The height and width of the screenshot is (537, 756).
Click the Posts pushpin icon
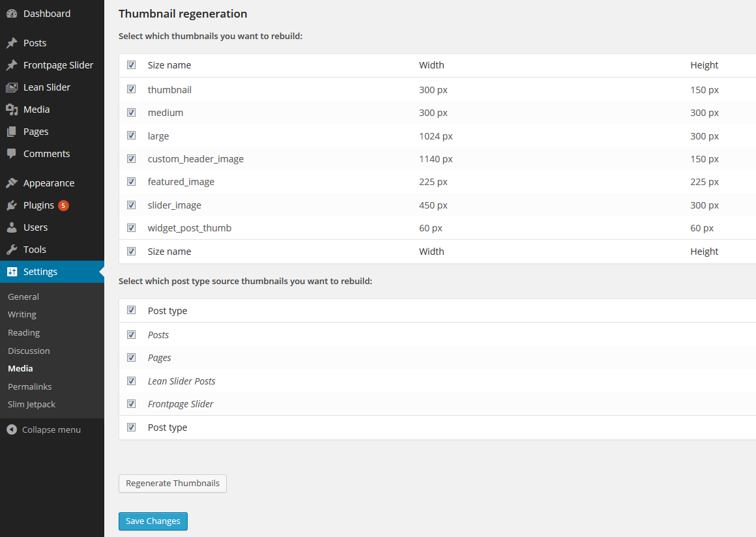pyautogui.click(x=12, y=42)
